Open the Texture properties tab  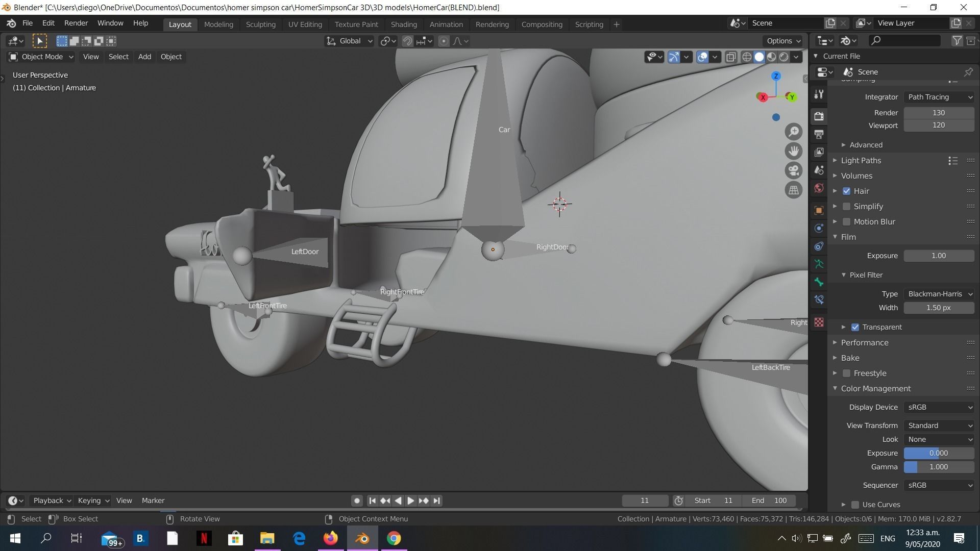(x=819, y=322)
